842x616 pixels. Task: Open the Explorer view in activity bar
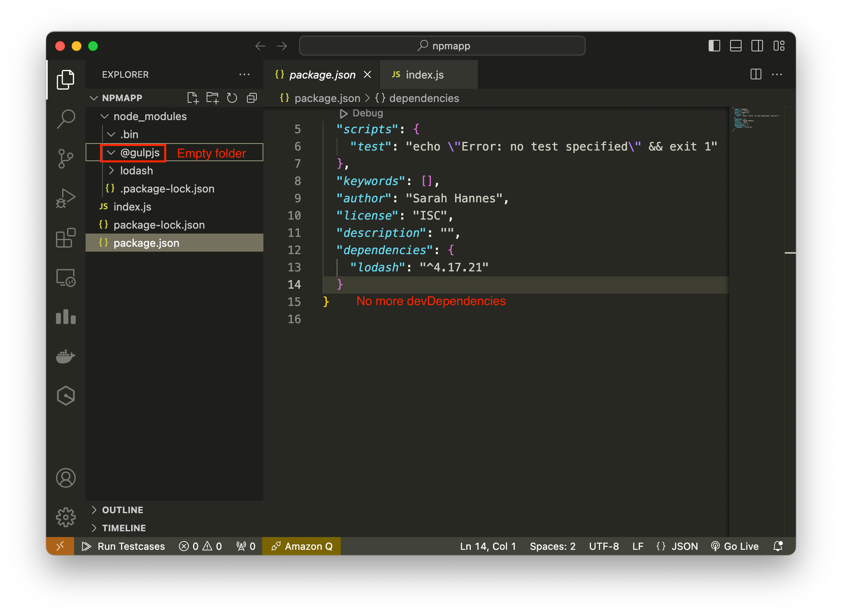(x=65, y=79)
